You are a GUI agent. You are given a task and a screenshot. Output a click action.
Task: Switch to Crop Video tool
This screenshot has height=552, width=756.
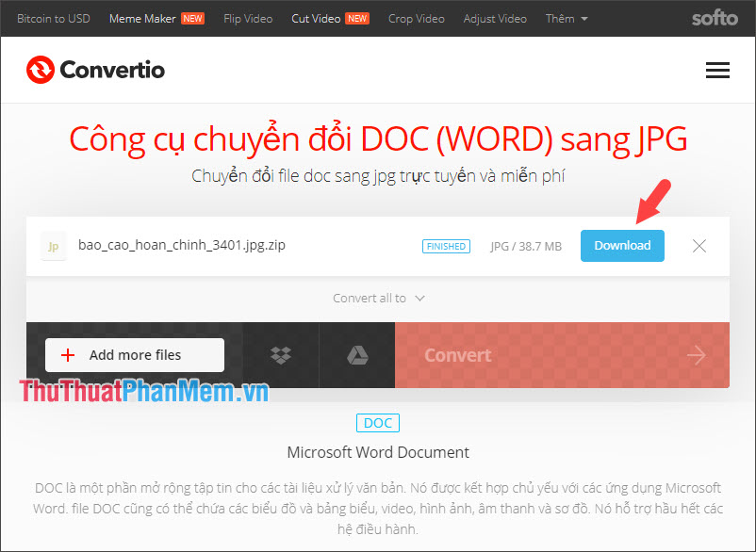tap(416, 18)
